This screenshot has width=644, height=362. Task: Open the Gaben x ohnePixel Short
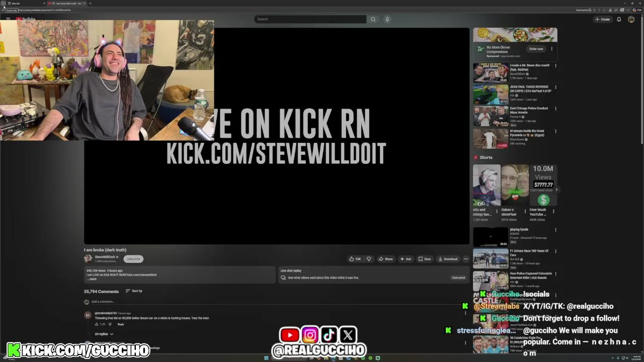[515, 185]
